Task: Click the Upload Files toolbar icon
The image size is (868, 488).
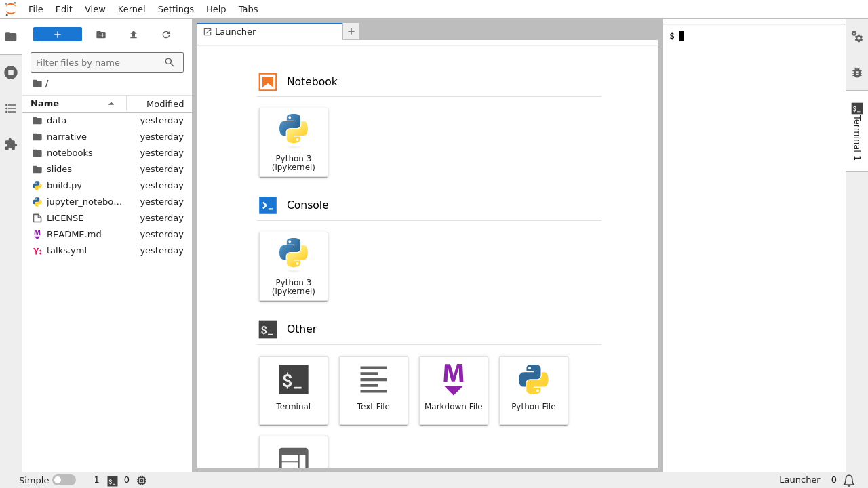Action: click(134, 35)
